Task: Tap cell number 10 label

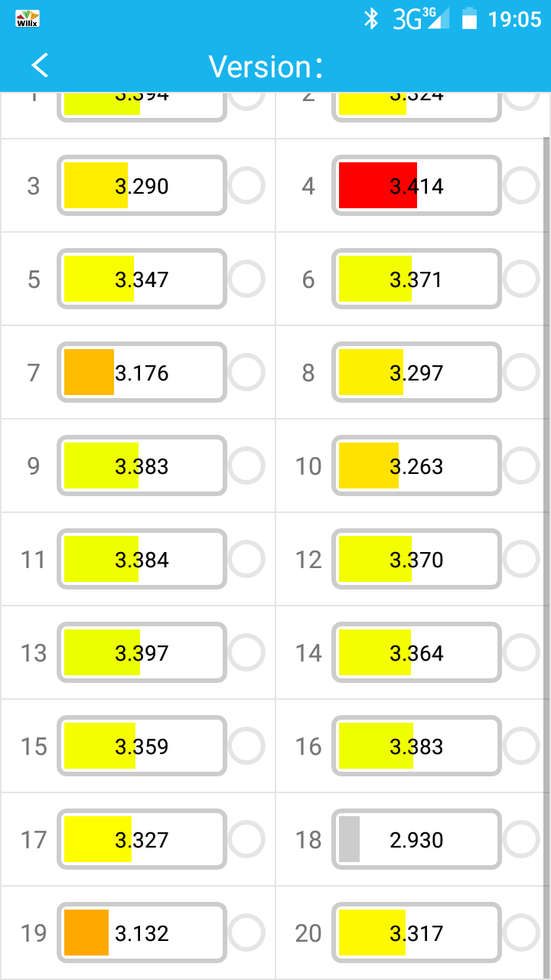Action: pos(308,466)
